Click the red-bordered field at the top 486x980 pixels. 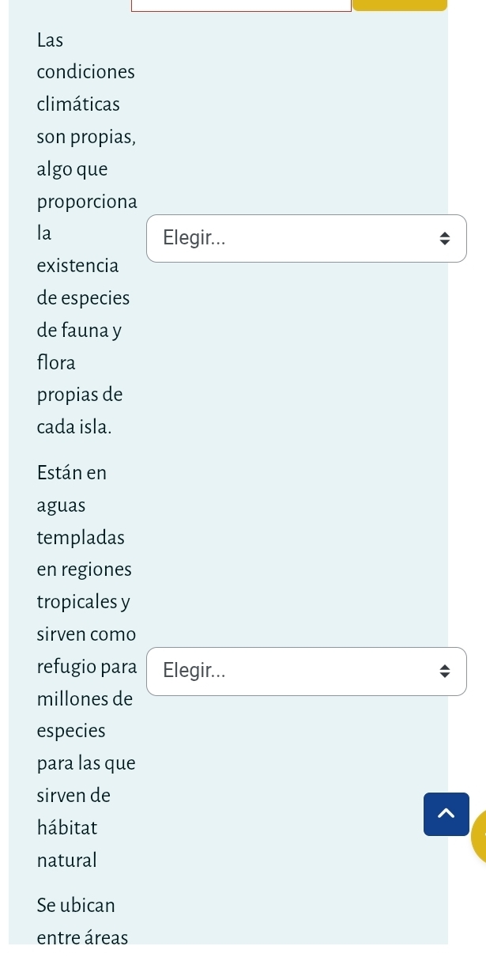[241, 5]
